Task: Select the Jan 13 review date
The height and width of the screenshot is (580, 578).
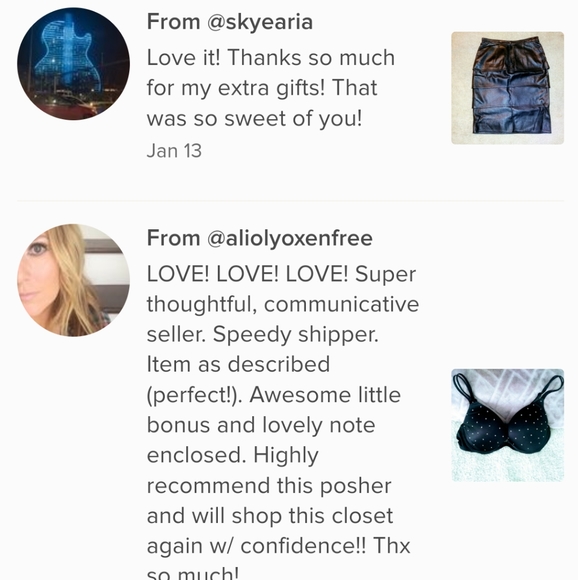Action: (x=174, y=151)
